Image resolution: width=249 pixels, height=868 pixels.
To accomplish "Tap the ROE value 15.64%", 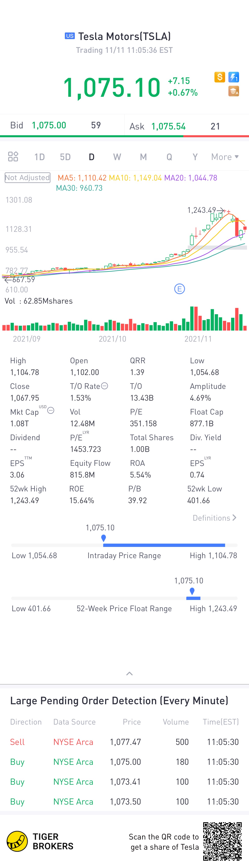I will (82, 500).
